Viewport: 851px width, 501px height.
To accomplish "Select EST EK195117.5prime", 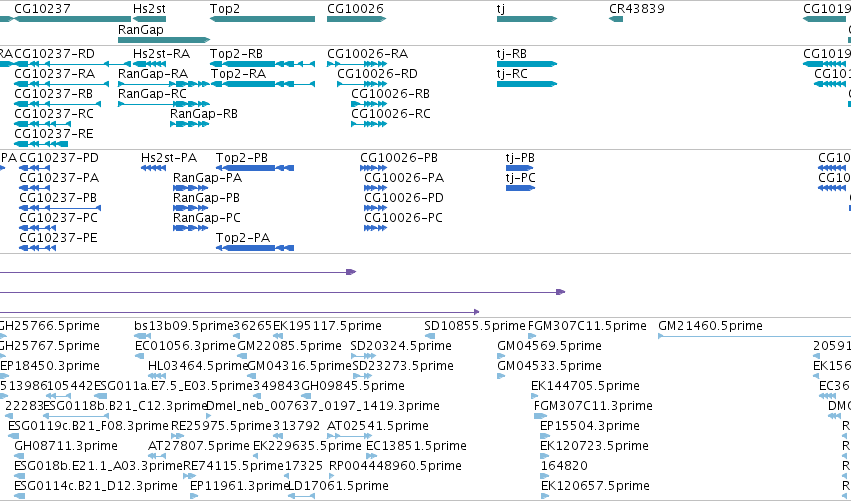I will pyautogui.click(x=327, y=326).
